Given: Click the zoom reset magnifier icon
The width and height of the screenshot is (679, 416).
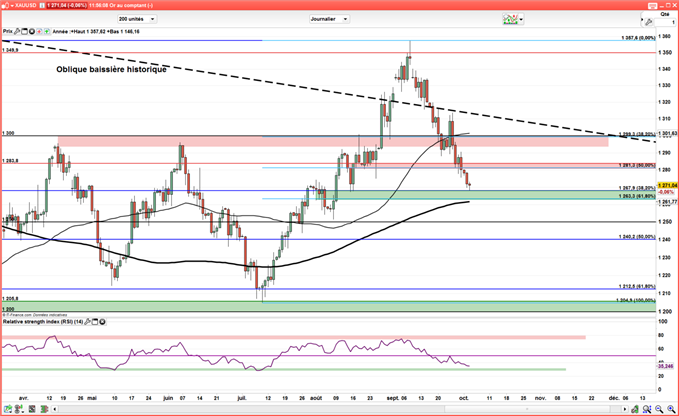Looking at the screenshot, I should (647, 409).
